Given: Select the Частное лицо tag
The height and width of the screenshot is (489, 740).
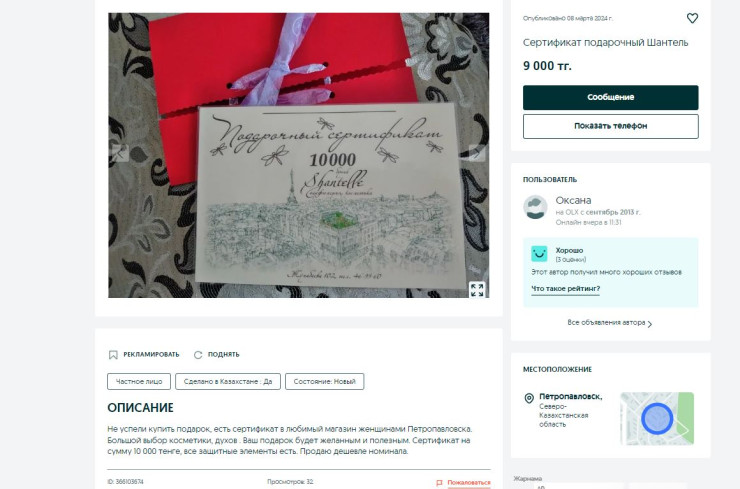Looking at the screenshot, I should tap(139, 381).
